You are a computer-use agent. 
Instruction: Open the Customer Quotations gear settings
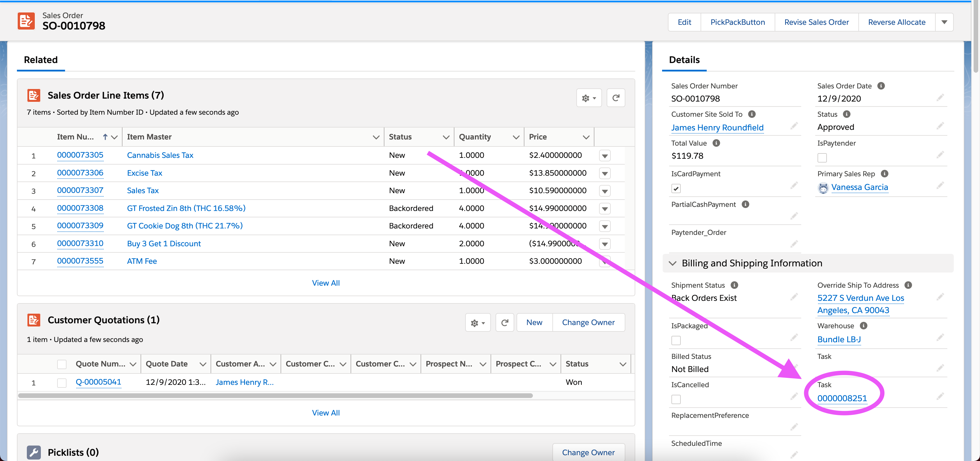click(x=478, y=323)
